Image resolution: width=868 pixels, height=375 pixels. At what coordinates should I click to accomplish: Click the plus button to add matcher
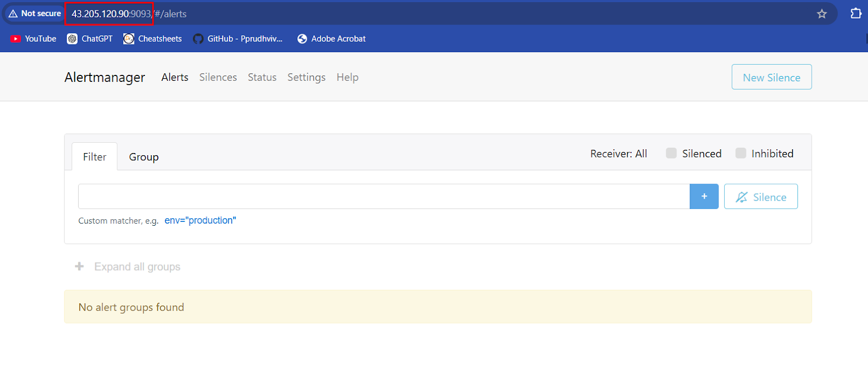704,196
